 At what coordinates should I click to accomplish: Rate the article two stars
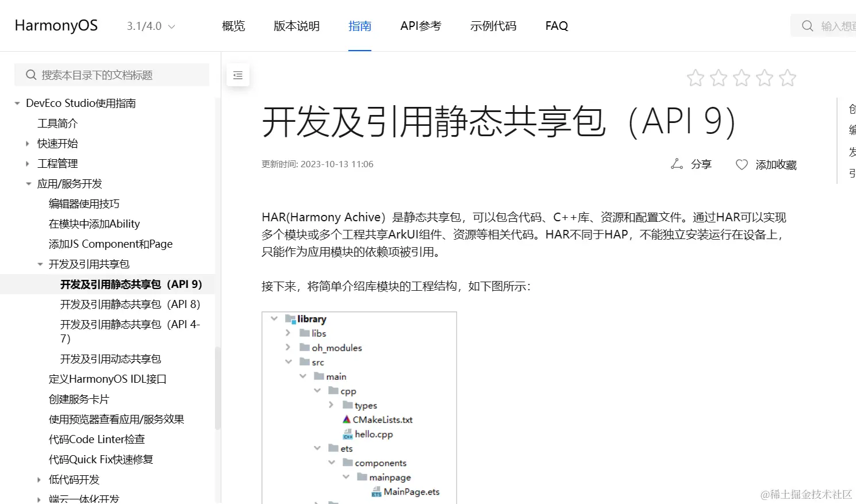pos(719,78)
